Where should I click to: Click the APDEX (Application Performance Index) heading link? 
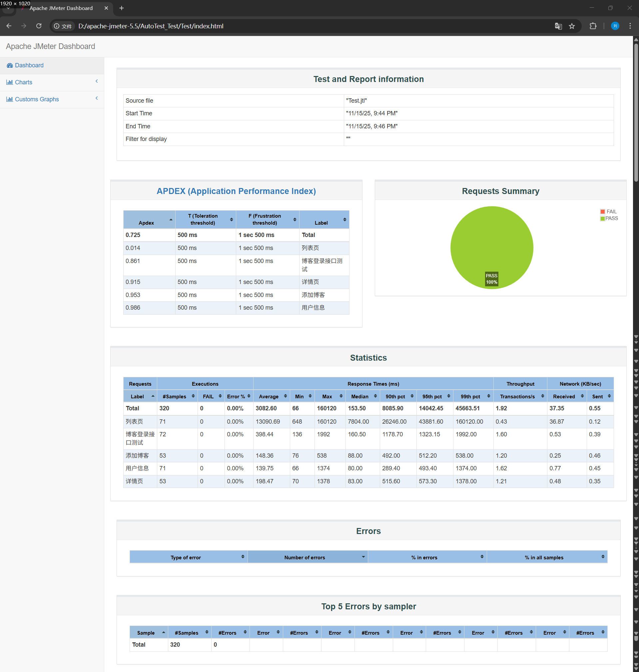pos(236,191)
